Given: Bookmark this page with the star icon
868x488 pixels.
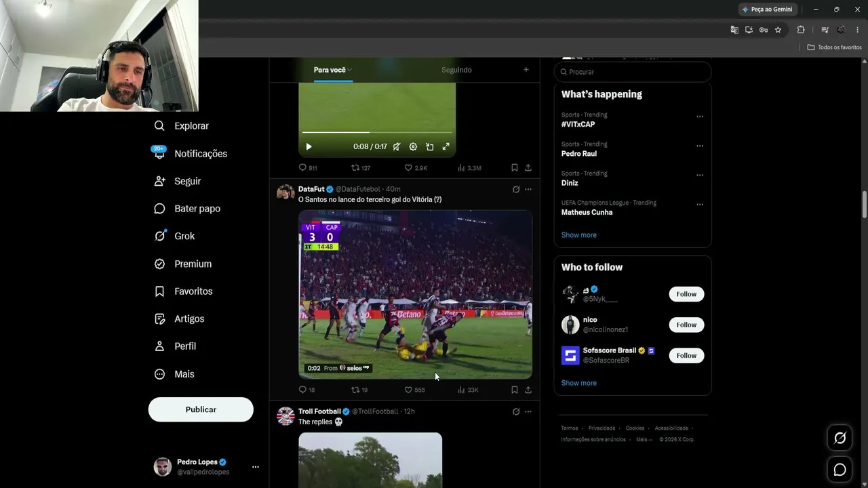Looking at the screenshot, I should [x=778, y=30].
